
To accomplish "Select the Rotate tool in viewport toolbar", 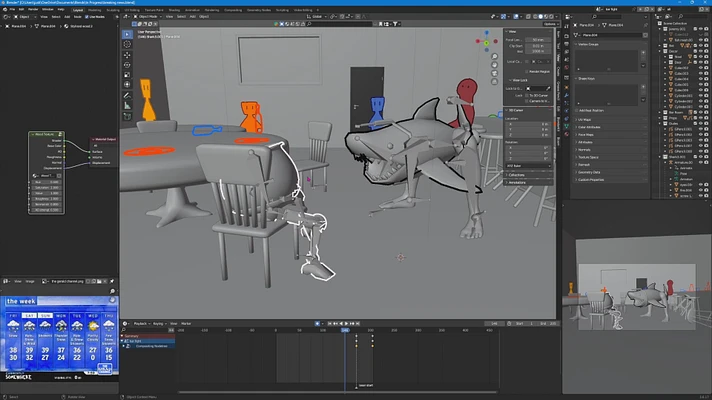I will click(127, 65).
